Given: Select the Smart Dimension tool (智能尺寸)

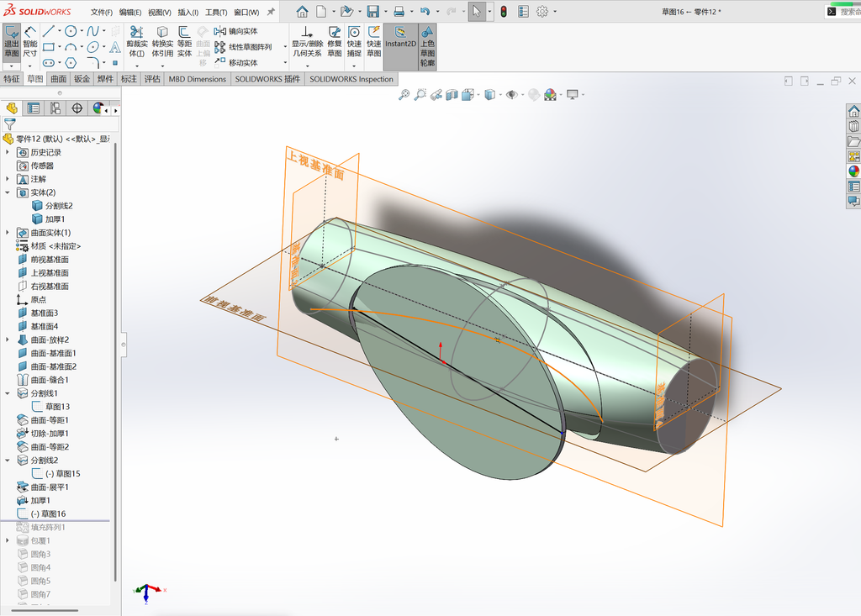Looking at the screenshot, I should point(29,42).
